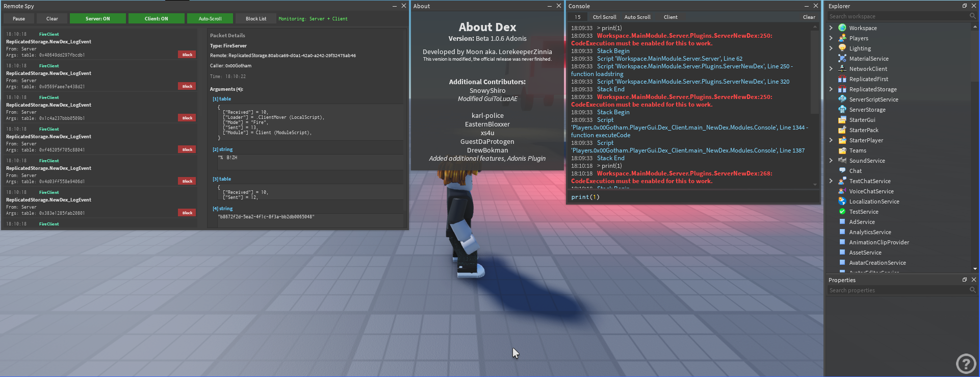Screen dimensions: 980x377
Task: Select the LocalizationService item in Explorer
Action: click(x=874, y=202)
